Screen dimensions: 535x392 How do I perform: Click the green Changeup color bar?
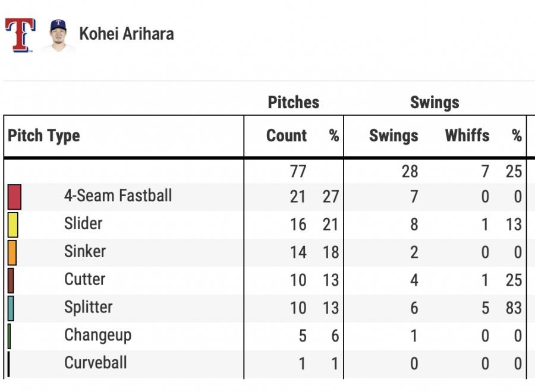10,336
